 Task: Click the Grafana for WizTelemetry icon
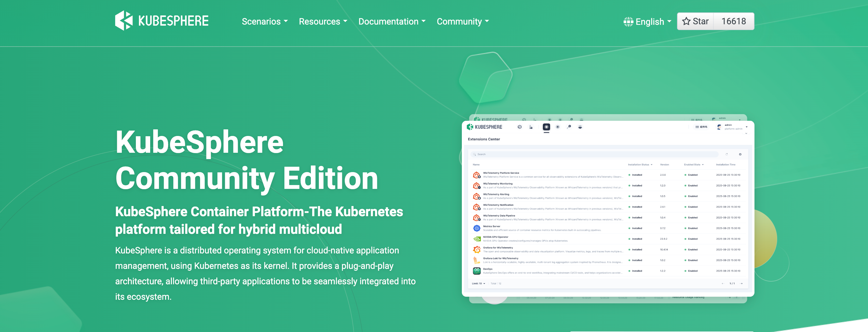(476, 250)
